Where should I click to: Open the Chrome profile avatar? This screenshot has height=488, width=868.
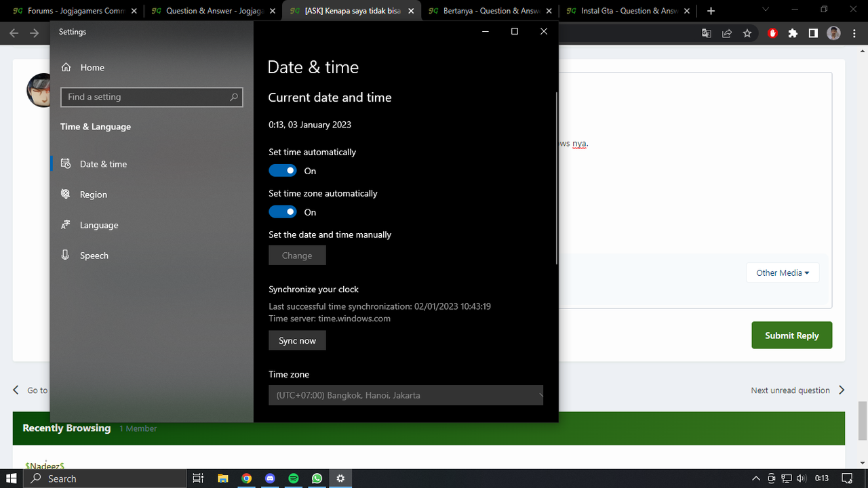click(x=834, y=33)
